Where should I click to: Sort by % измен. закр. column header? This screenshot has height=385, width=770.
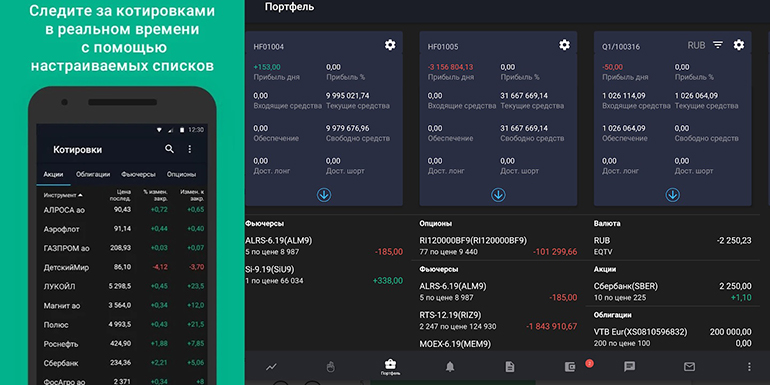pyautogui.click(x=156, y=195)
